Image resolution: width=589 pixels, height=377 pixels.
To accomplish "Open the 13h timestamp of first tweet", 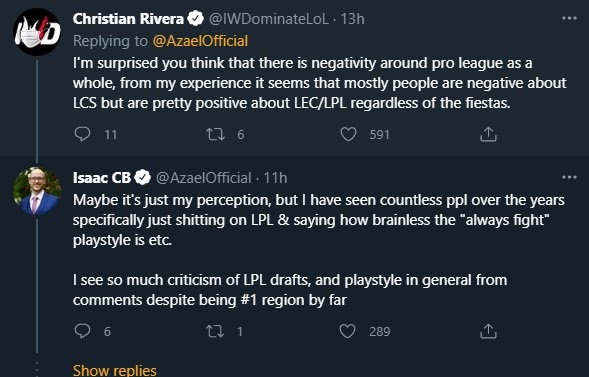I will [x=352, y=19].
